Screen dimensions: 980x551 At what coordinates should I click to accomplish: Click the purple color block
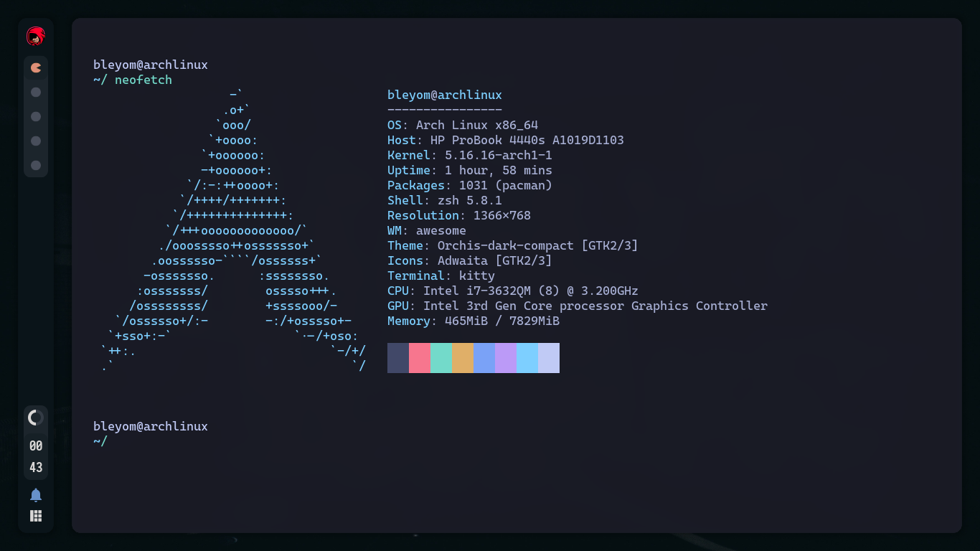tap(506, 358)
